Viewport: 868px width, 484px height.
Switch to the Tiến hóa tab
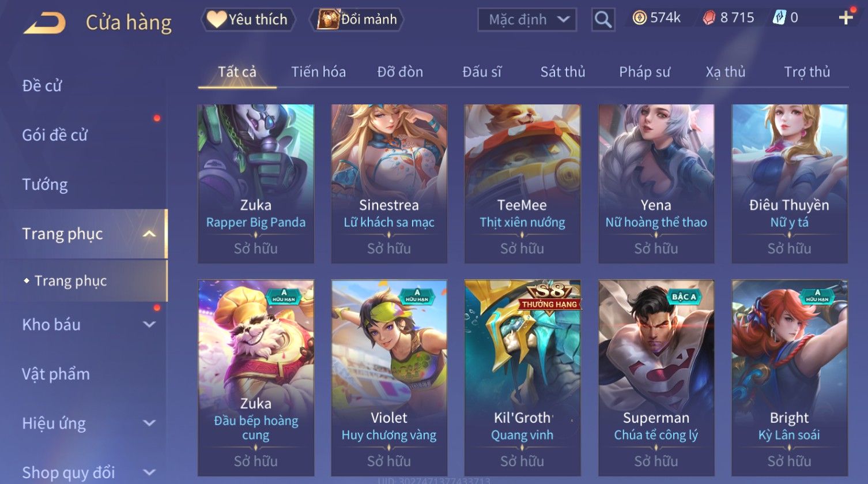pos(318,72)
